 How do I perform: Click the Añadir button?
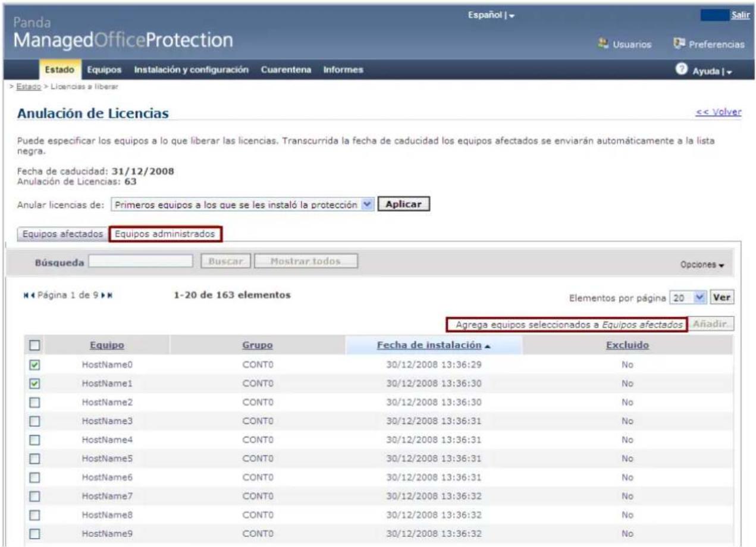(712, 325)
